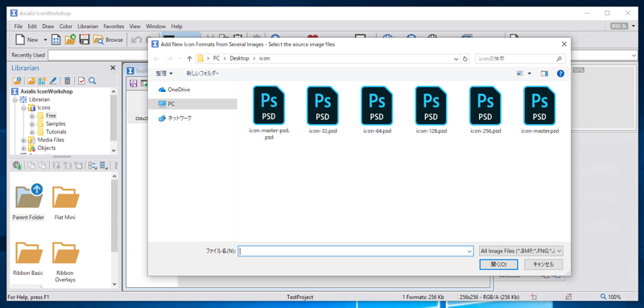Select OneDrive in the navigation pane
The width and height of the screenshot is (644, 308).
[174, 89]
